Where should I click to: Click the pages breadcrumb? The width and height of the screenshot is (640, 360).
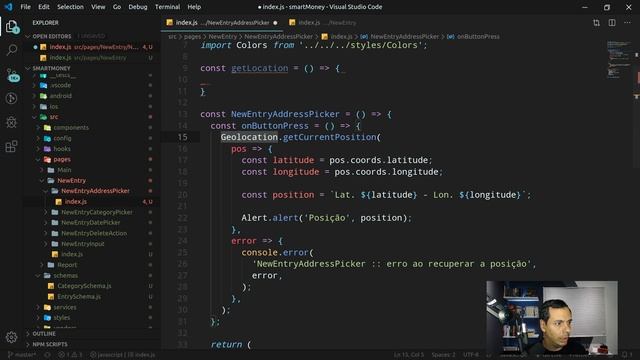pyautogui.click(x=192, y=37)
